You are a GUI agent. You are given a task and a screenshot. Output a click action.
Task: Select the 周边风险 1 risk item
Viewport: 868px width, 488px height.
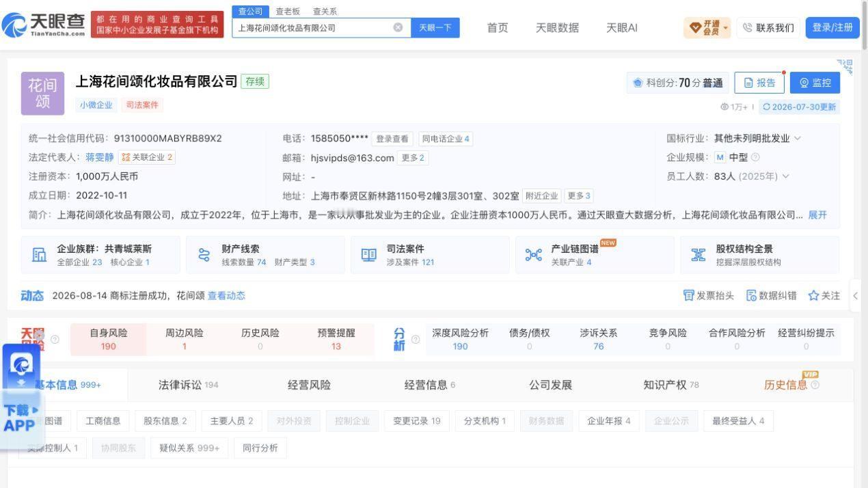(185, 340)
